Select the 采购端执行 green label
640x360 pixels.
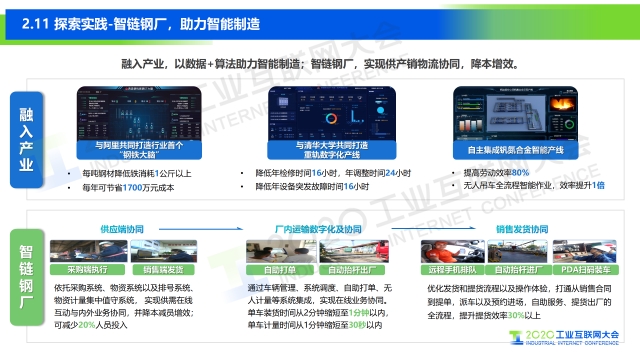click(87, 270)
